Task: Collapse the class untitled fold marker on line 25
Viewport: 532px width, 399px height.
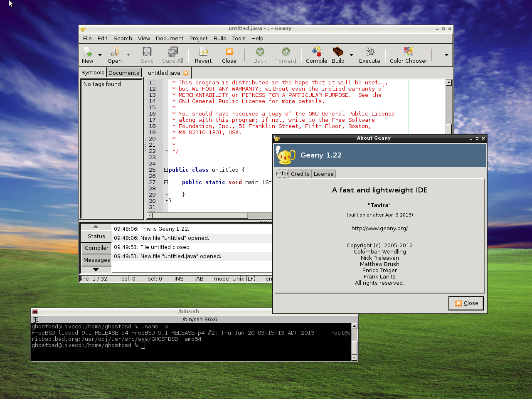Action: 166,170
